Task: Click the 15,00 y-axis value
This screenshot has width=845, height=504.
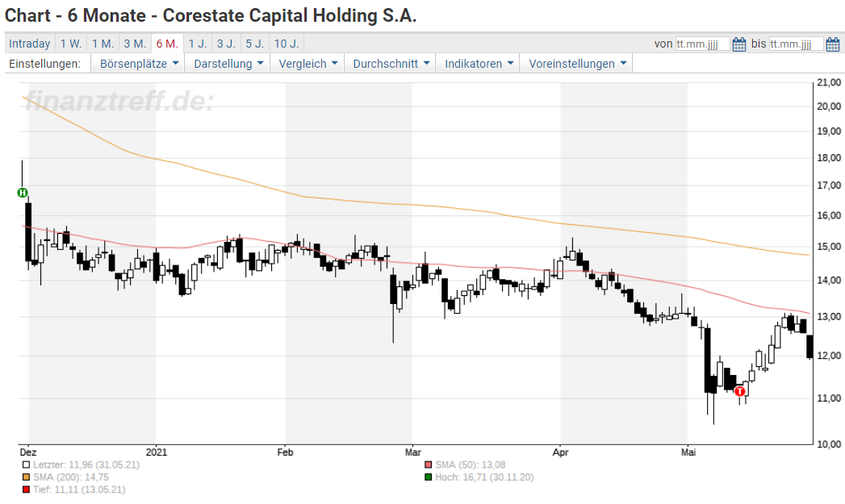Action: 829,247
